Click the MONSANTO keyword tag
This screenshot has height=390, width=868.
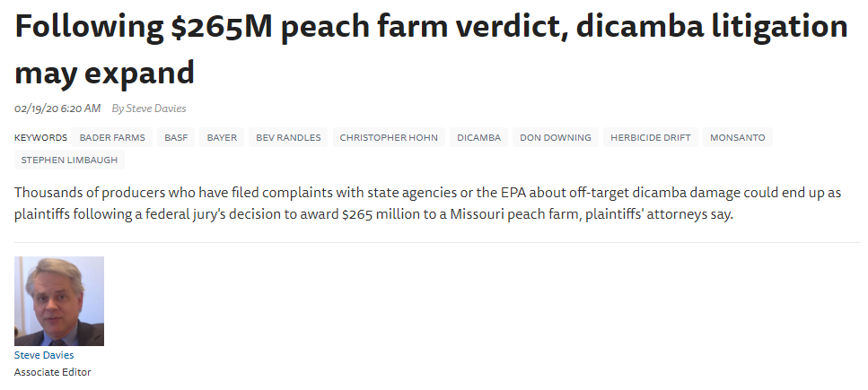coord(737,138)
